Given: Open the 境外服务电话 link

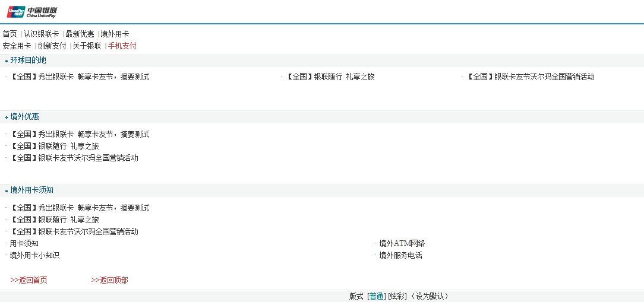Looking at the screenshot, I should [x=400, y=256].
